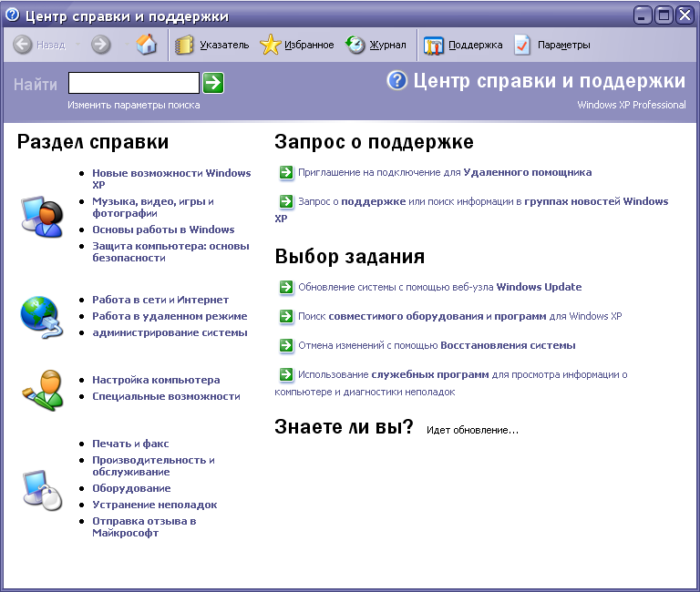Open the Избранное toolbar label
Screen dimensions: 700x592
309,45
